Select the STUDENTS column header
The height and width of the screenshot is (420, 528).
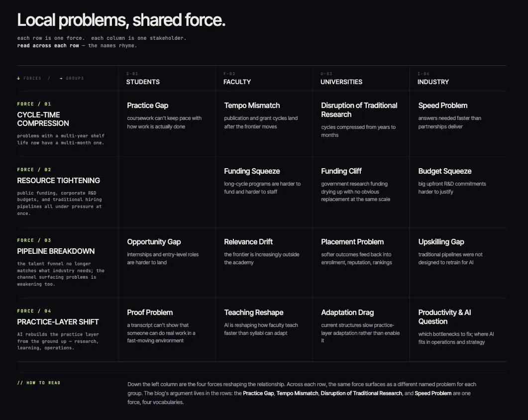(x=143, y=82)
